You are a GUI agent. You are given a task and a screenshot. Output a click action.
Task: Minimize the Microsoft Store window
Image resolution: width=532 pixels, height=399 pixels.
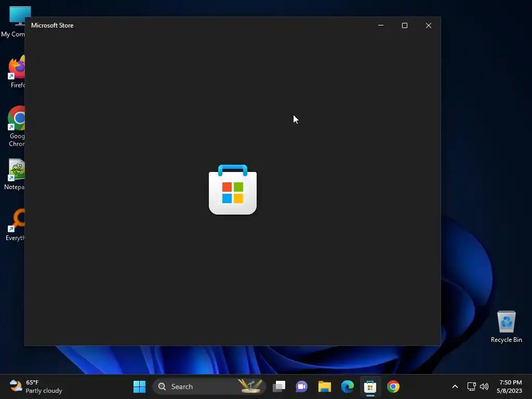(x=381, y=25)
